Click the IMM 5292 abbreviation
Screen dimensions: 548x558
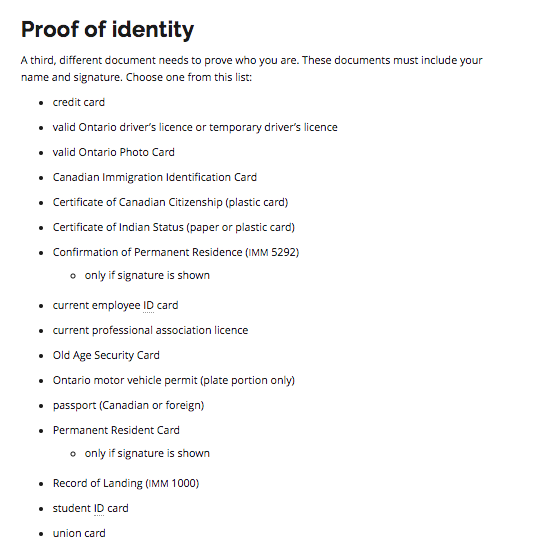point(272,252)
